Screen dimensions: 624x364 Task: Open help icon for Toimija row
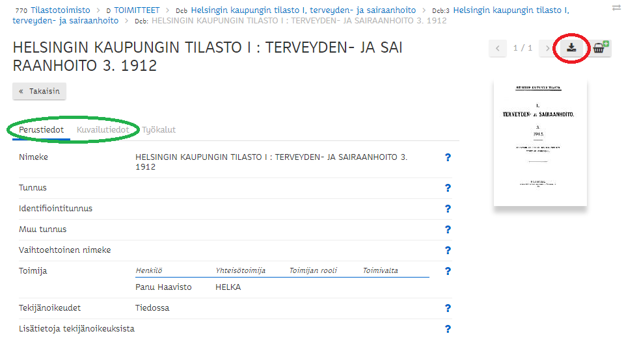[x=448, y=271]
